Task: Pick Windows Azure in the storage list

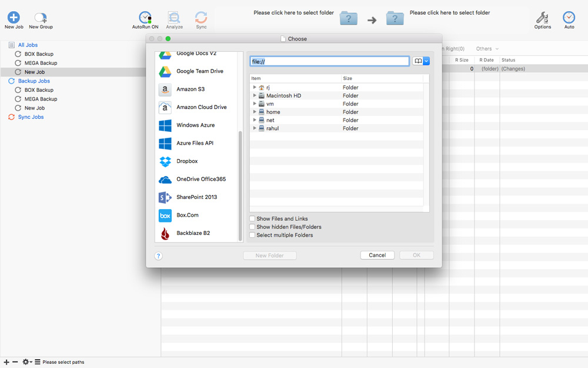Action: tap(196, 125)
